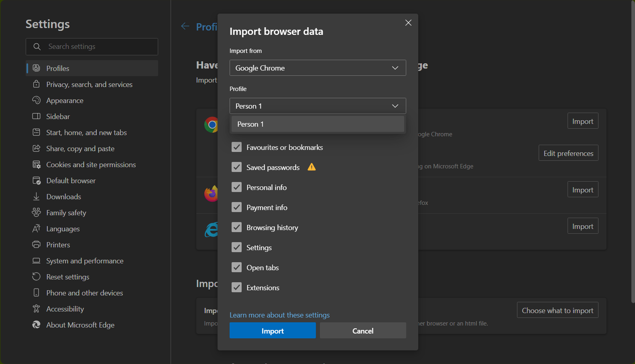
Task: Open Learn more about these settings link
Action: (x=279, y=315)
